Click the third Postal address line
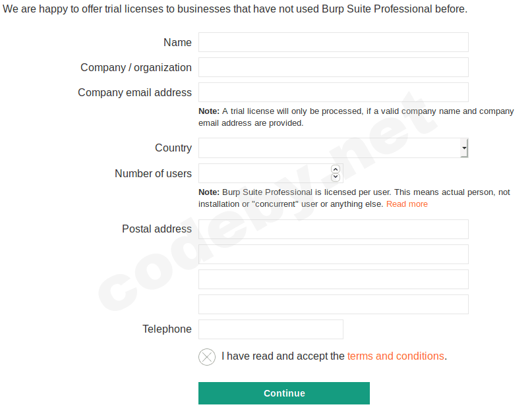The height and width of the screenshot is (415, 532). [333, 279]
